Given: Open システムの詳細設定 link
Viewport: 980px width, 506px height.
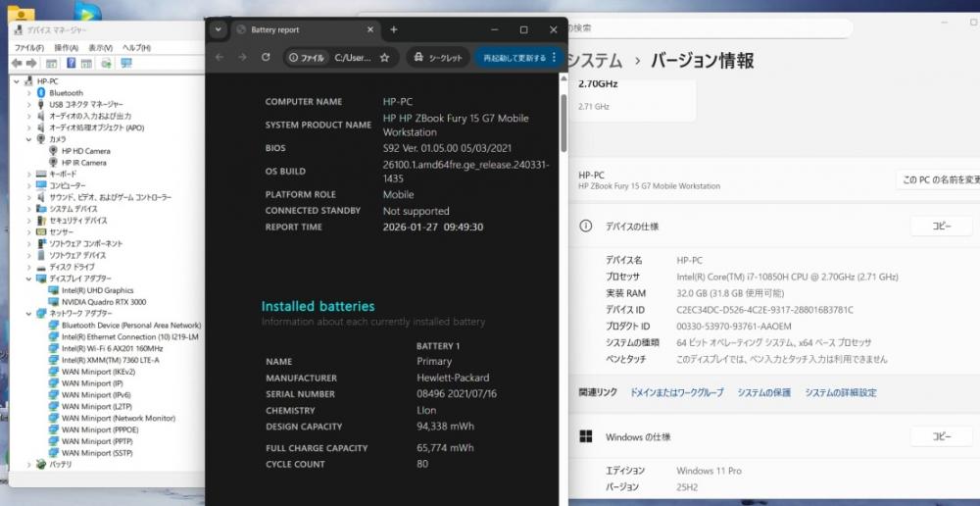Looking at the screenshot, I should [x=841, y=392].
